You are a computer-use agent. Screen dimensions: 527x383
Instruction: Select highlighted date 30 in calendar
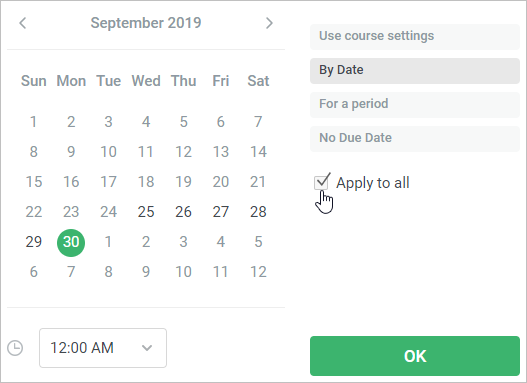pyautogui.click(x=71, y=242)
